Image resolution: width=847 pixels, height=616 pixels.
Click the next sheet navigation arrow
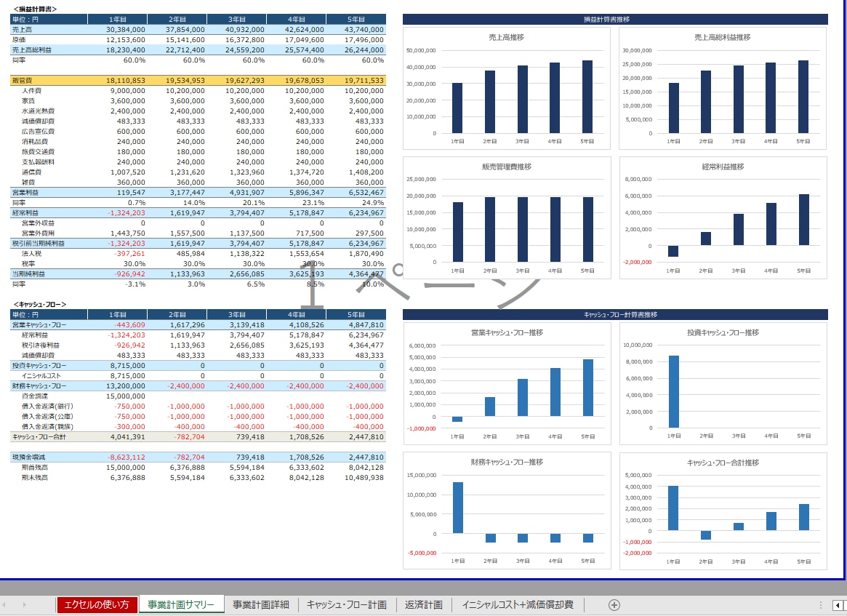point(24,604)
